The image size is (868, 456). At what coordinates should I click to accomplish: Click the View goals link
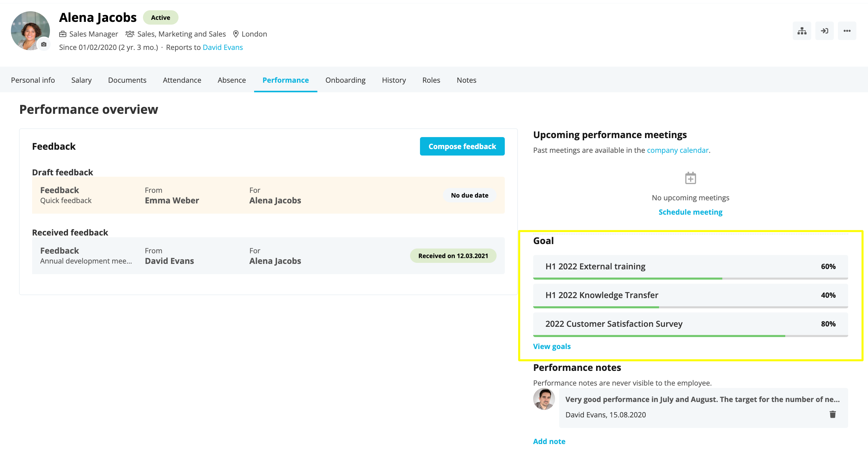pos(552,346)
